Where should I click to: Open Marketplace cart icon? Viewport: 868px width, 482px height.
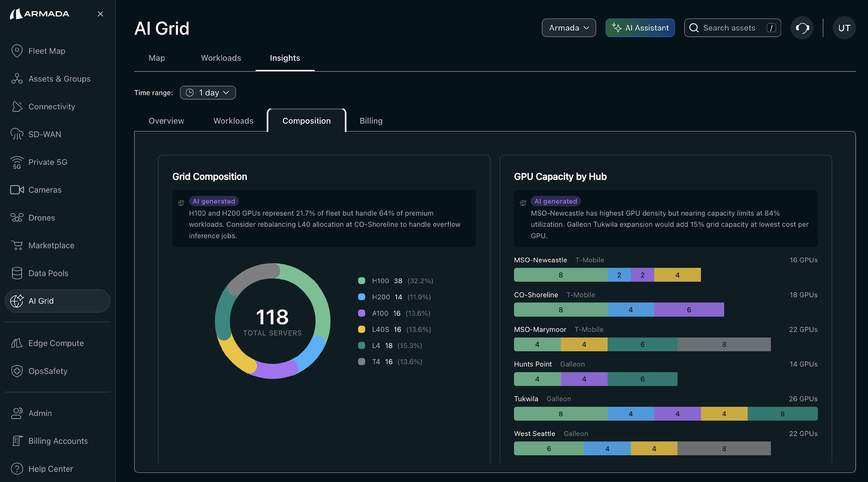click(x=17, y=245)
